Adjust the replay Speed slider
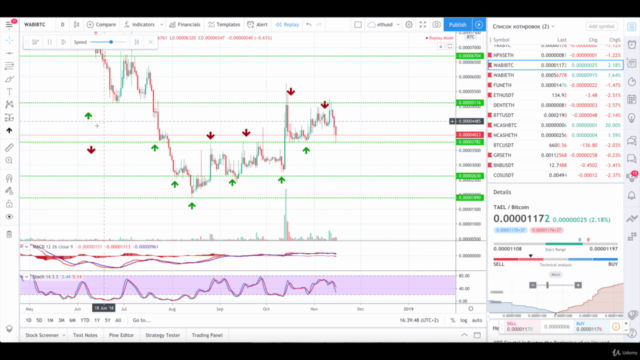 108,42
